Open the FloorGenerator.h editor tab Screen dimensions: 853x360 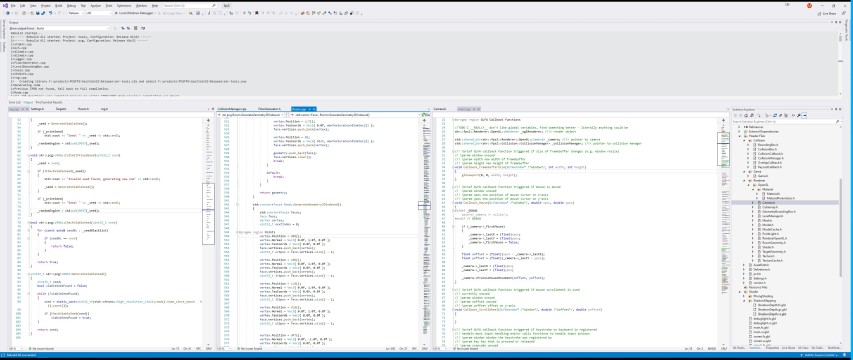tap(269, 109)
